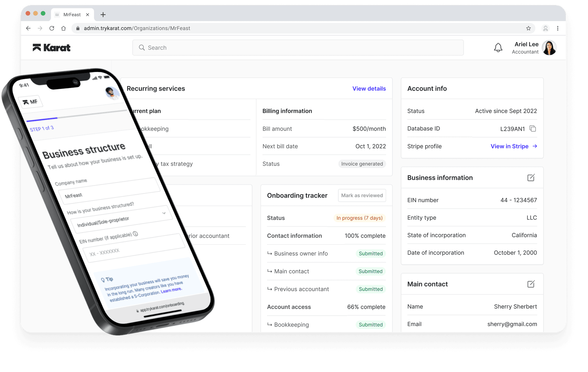The image size is (588, 372).
Task: Select the MrFeast browser tab
Action: (x=72, y=15)
